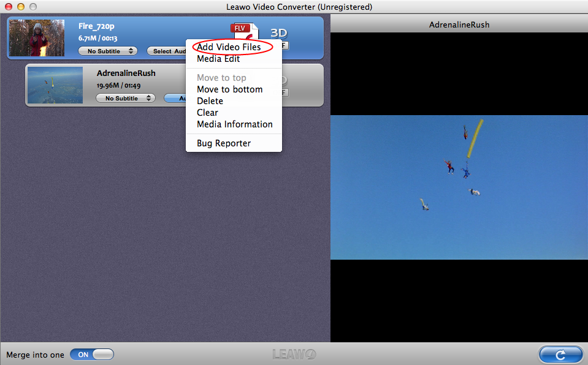
Task: Select Clear in the context menu
Action: tap(207, 113)
